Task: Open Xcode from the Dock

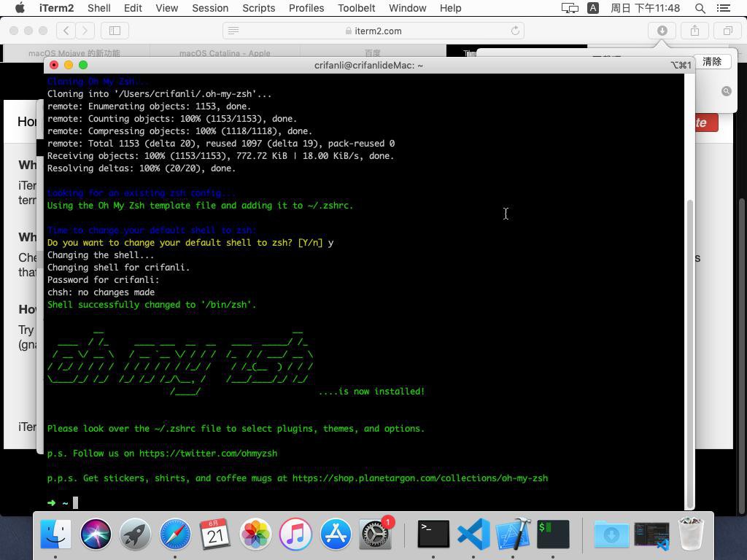Action: pyautogui.click(x=513, y=534)
